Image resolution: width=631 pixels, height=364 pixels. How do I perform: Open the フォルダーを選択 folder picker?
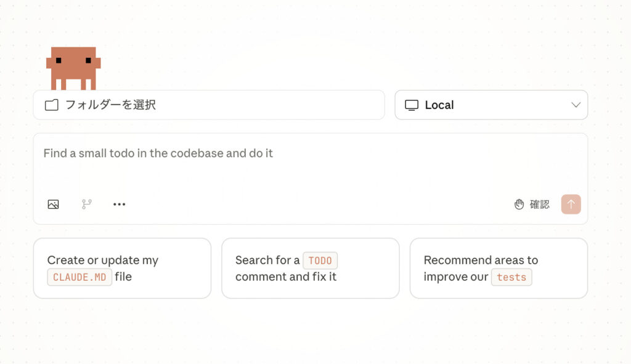point(208,105)
